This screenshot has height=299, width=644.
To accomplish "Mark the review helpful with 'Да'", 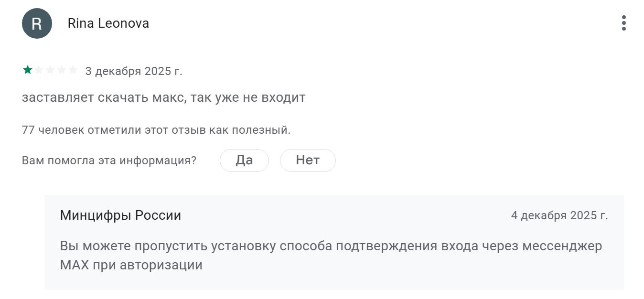I will pyautogui.click(x=244, y=160).
